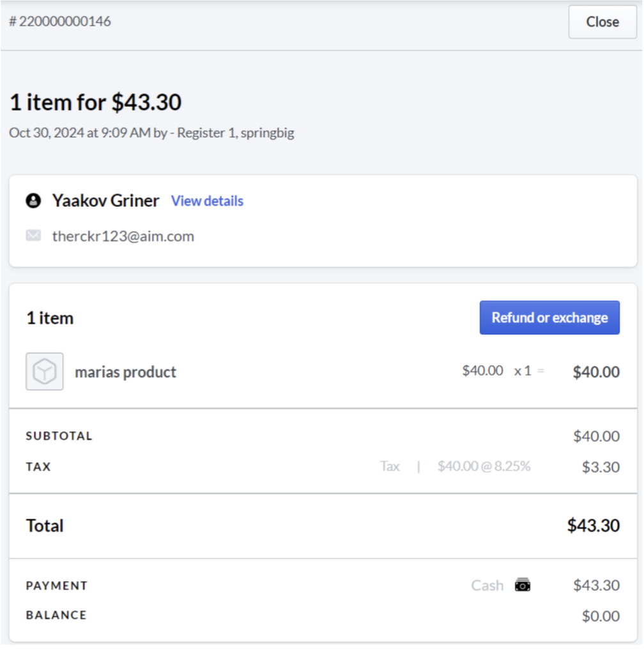
Task: Click the item quantity x 1
Action: click(523, 371)
